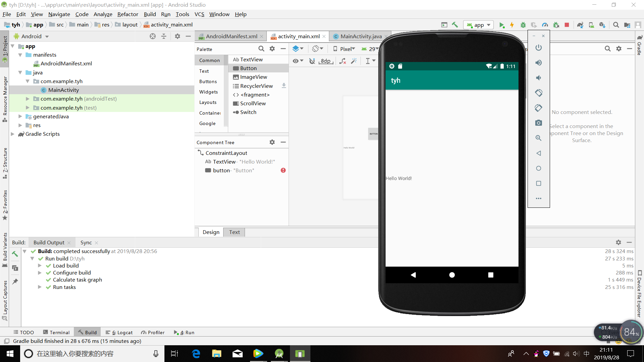
Task: Switch to the MainActivity.java editor tab
Action: click(x=361, y=36)
